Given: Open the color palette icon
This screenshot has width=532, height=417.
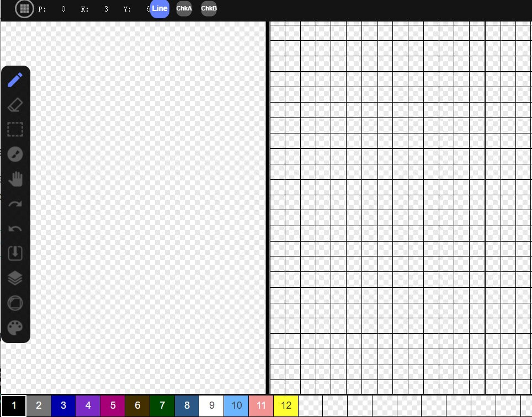Looking at the screenshot, I should point(15,328).
